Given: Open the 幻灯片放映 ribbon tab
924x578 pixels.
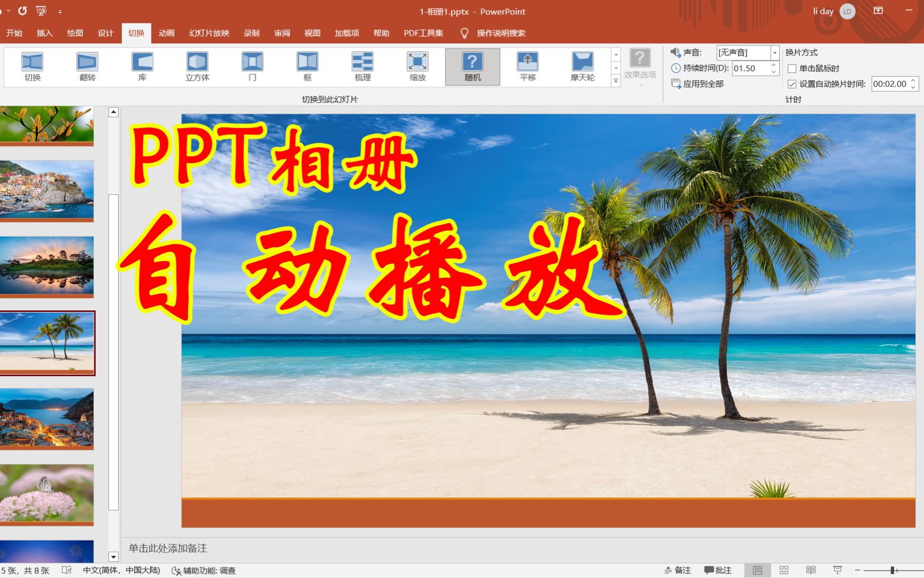Looking at the screenshot, I should pos(210,33).
